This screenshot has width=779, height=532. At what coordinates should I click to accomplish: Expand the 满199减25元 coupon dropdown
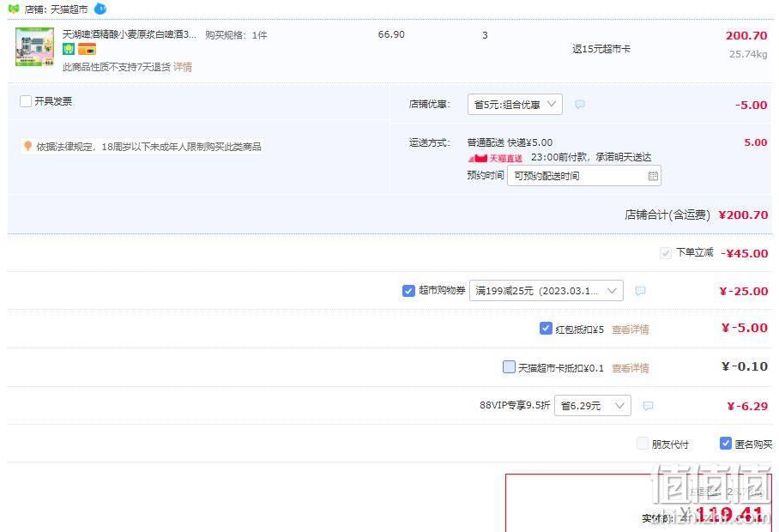[546, 291]
